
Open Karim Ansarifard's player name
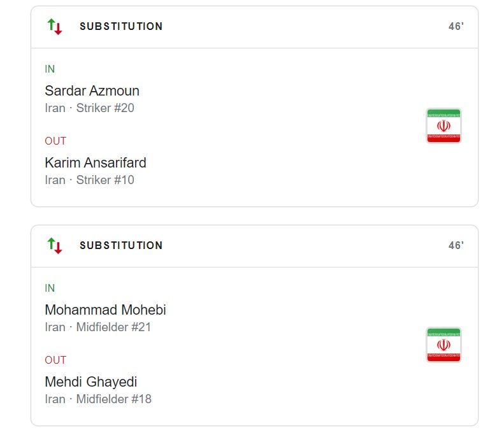tap(95, 162)
